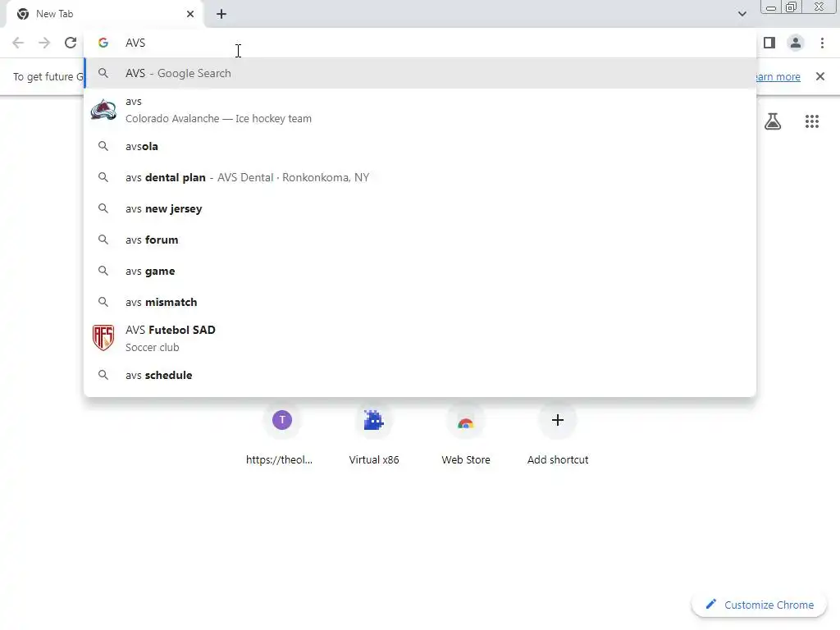Select Colorado Avalanche ice hockey suggestion
The height and width of the screenshot is (630, 840).
pyautogui.click(x=420, y=110)
